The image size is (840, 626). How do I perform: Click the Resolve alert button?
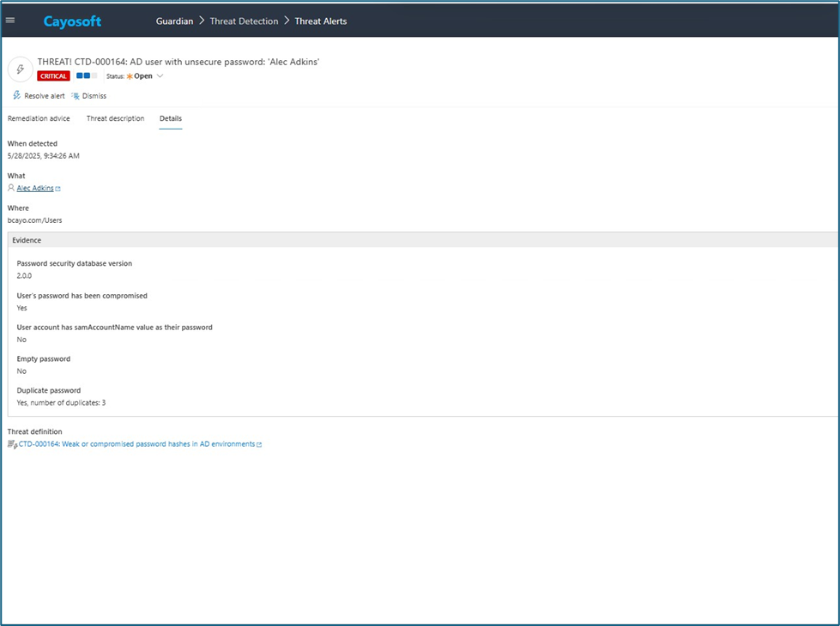click(x=39, y=96)
